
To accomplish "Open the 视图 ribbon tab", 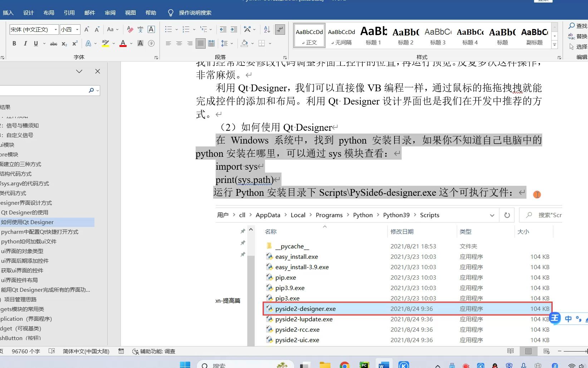I will [x=130, y=13].
